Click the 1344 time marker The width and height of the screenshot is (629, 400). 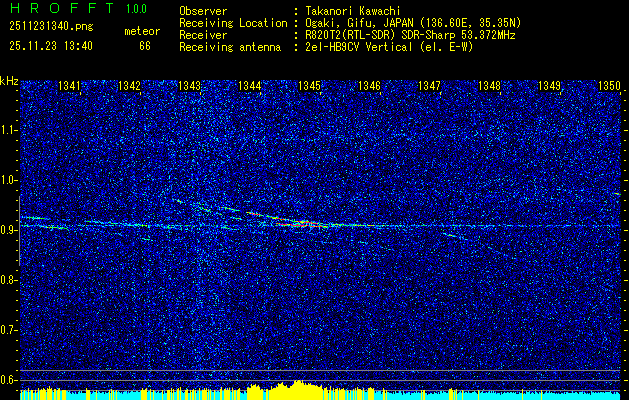(250, 86)
